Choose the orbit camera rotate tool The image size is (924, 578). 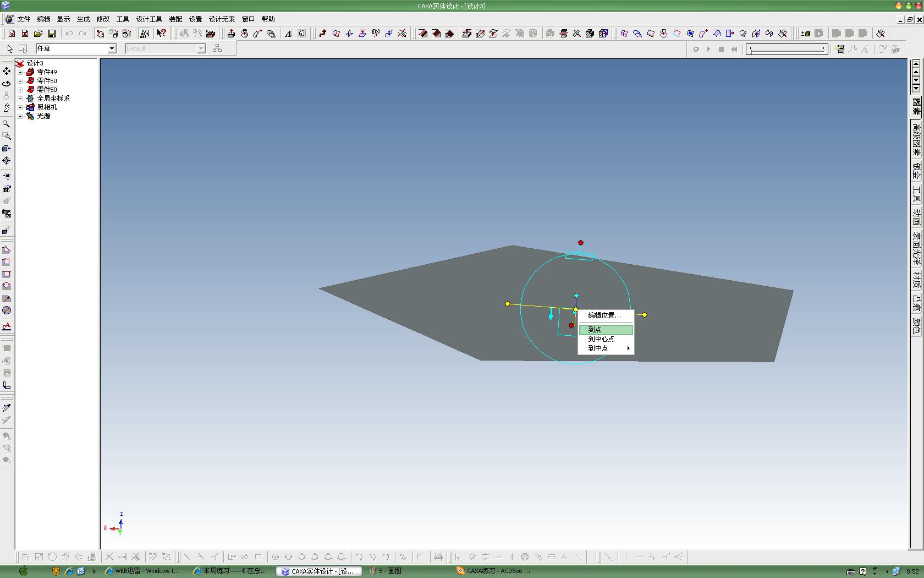[x=7, y=84]
